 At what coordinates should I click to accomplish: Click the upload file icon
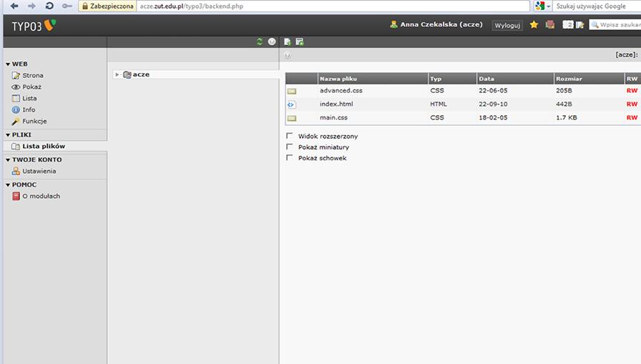click(x=288, y=41)
